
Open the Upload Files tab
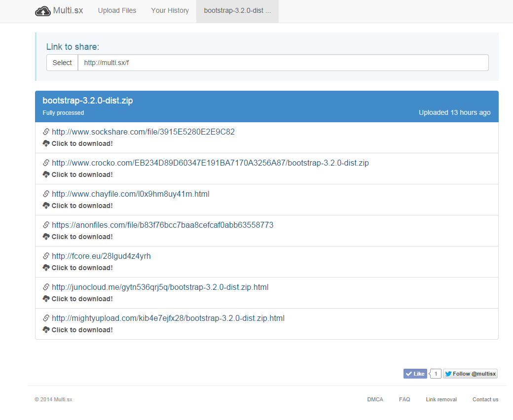pyautogui.click(x=117, y=10)
